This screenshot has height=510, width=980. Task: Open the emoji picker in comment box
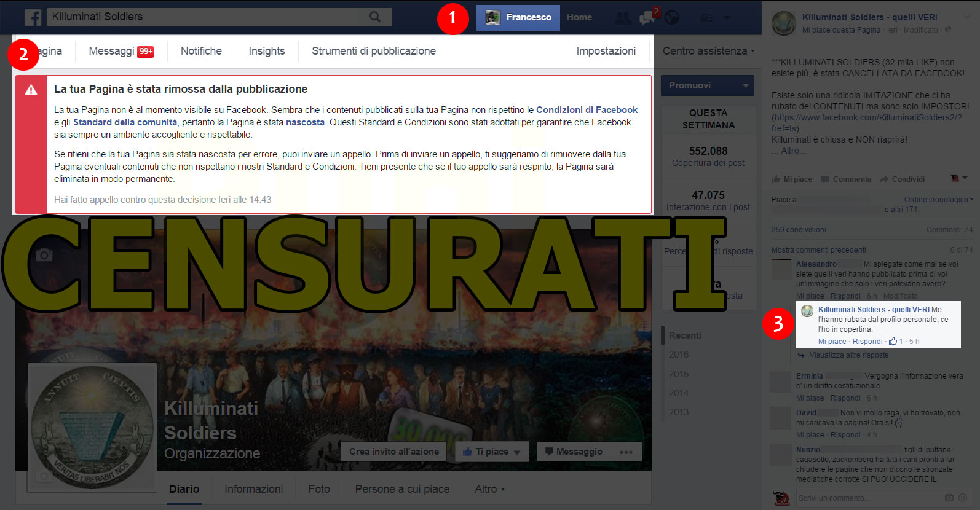(963, 498)
